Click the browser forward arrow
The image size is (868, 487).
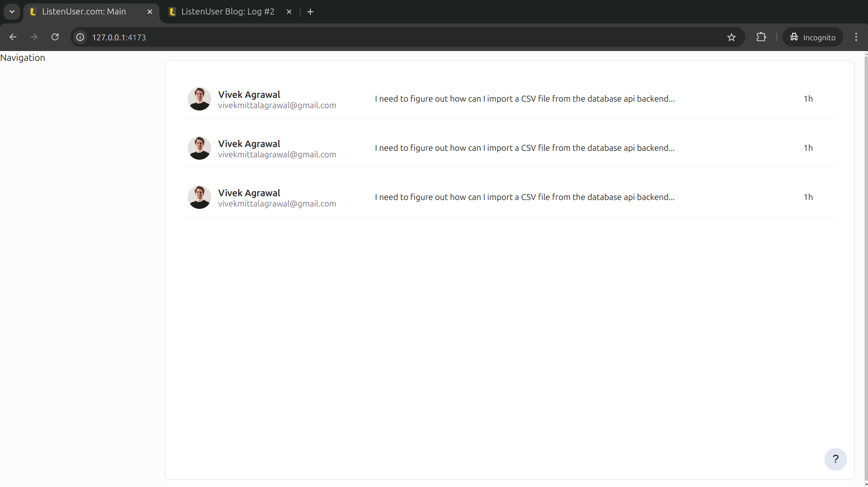tap(34, 37)
